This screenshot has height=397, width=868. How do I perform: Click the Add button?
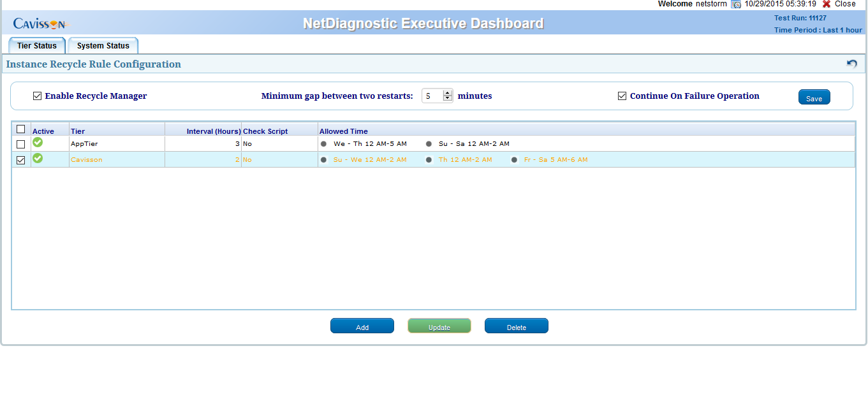(362, 326)
